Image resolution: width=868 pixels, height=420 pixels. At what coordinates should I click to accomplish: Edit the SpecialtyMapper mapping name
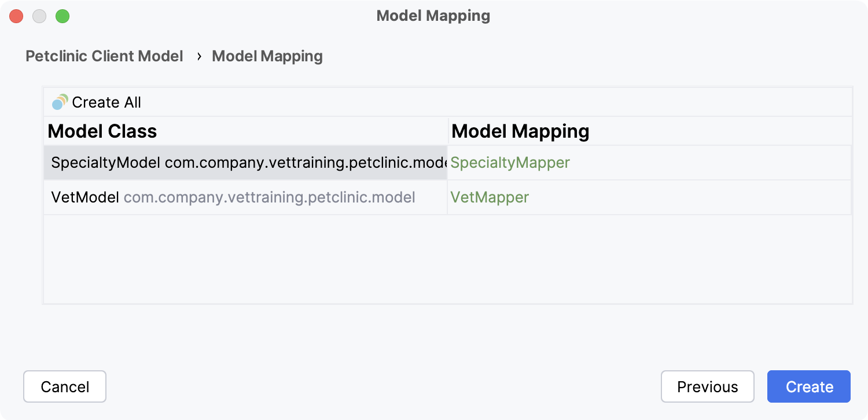pos(510,163)
